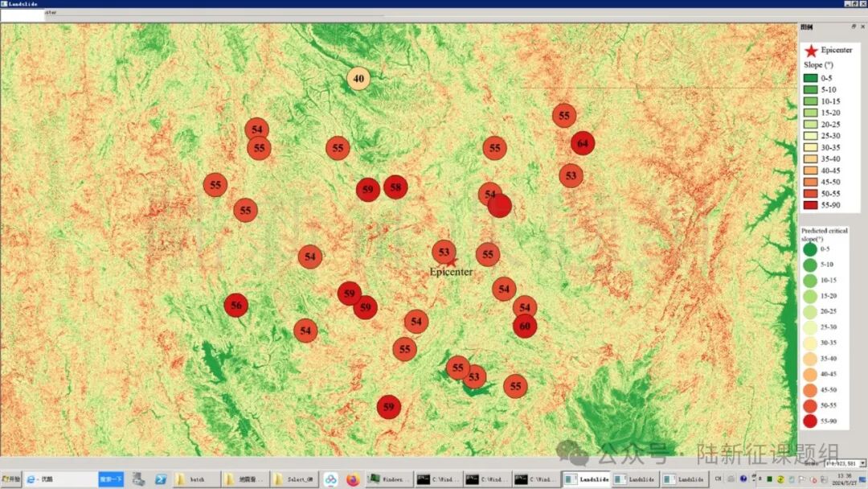This screenshot has width=868, height=489.
Task: Click the help icon in system tray
Action: click(x=744, y=479)
